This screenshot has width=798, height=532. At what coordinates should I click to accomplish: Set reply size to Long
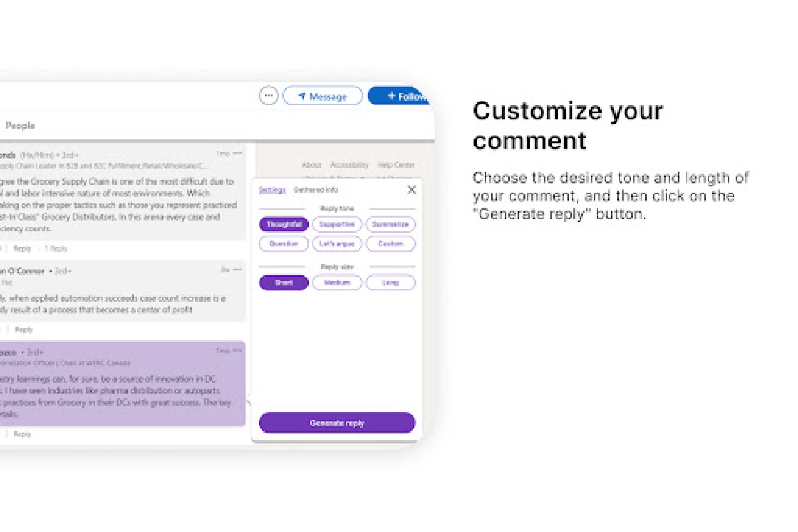point(390,282)
